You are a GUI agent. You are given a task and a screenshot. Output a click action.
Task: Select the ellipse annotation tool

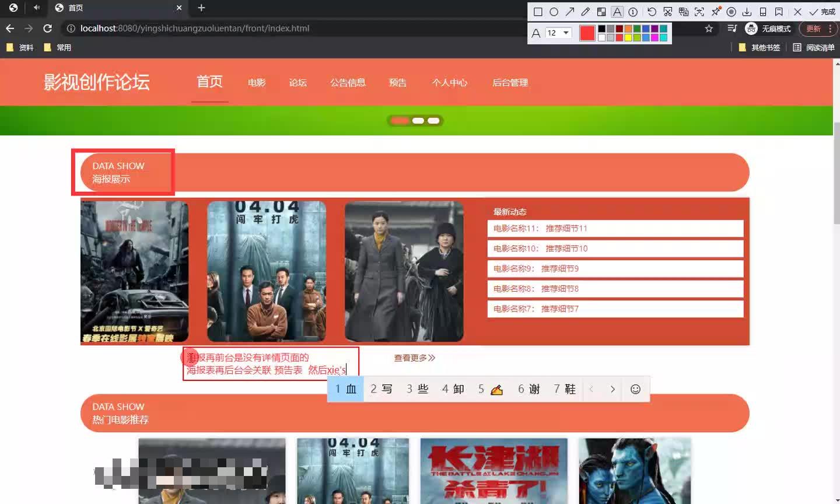tap(554, 11)
